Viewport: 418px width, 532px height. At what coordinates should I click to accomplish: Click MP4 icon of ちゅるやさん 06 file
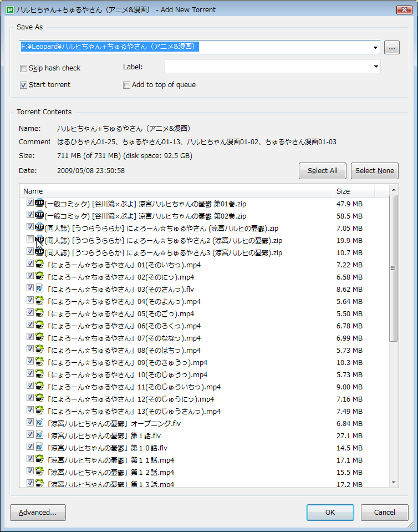[x=39, y=326]
